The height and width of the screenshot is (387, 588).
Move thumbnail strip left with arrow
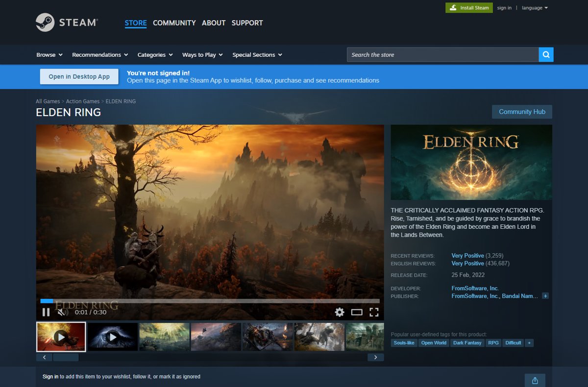(x=44, y=357)
